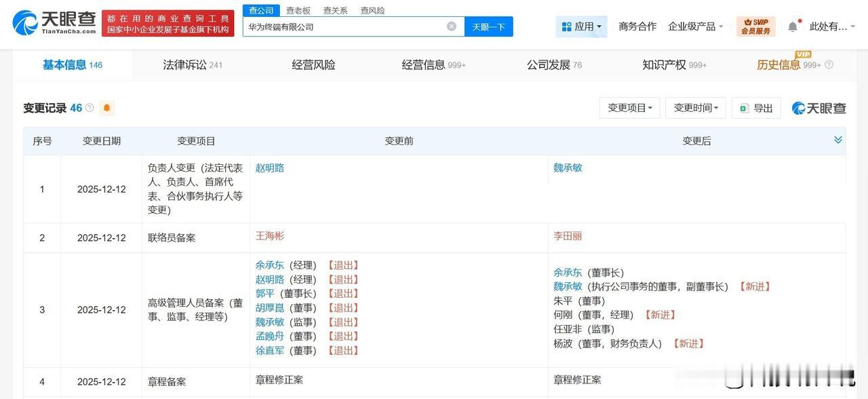Image resolution: width=868 pixels, height=399 pixels.
Task: Toggle the orange change-record alert bell
Action: tap(107, 108)
